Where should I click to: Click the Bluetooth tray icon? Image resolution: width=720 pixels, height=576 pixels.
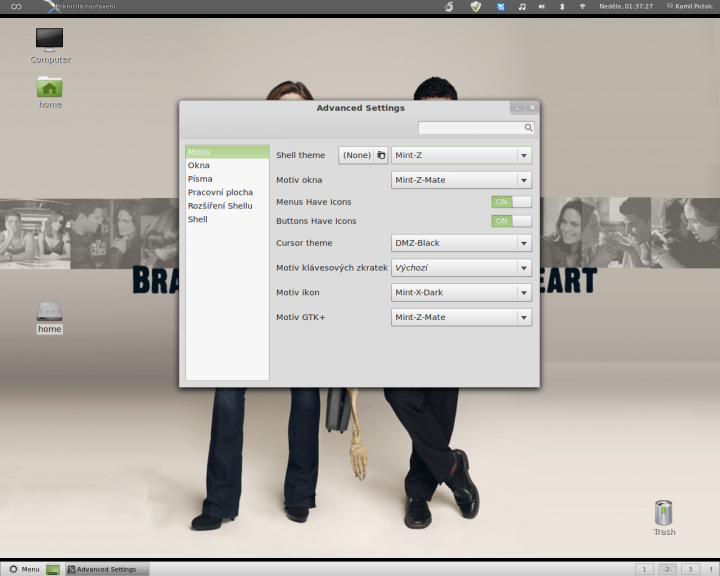[562, 7]
